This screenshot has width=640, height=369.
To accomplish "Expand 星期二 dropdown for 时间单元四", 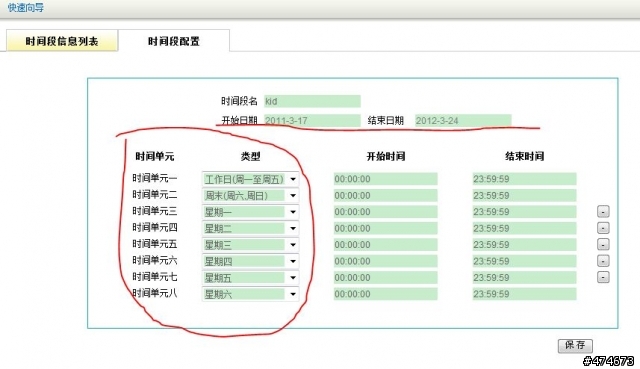I will pos(250,228).
